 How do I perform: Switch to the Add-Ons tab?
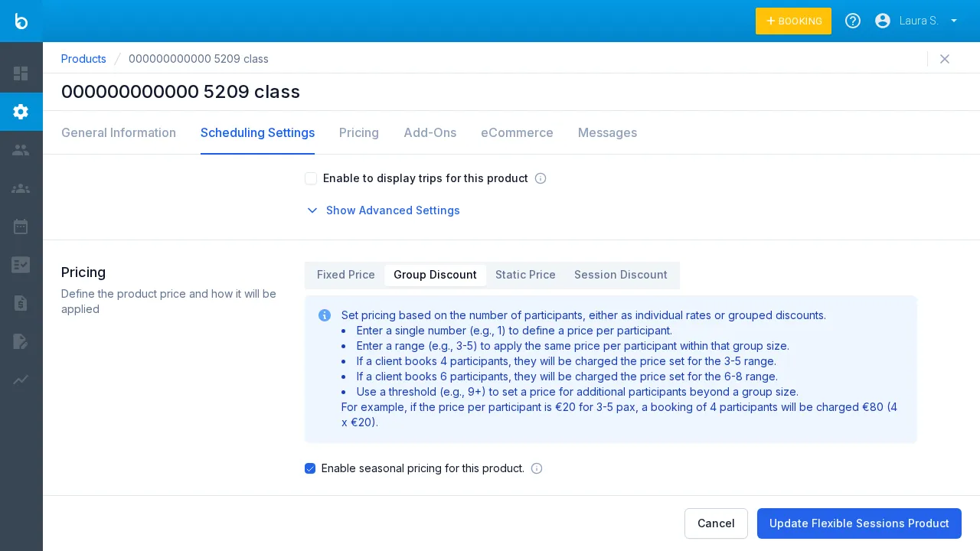click(x=430, y=132)
